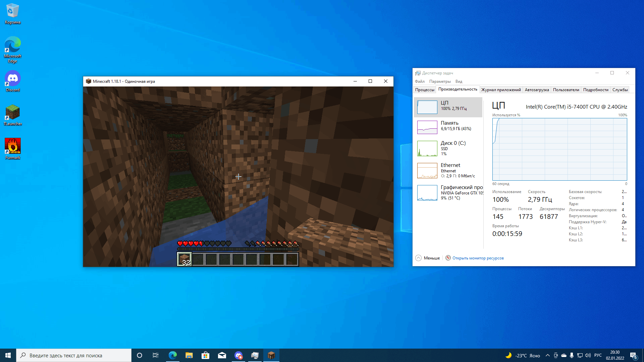Click the 2,79 ГГц speed value

coord(540,200)
